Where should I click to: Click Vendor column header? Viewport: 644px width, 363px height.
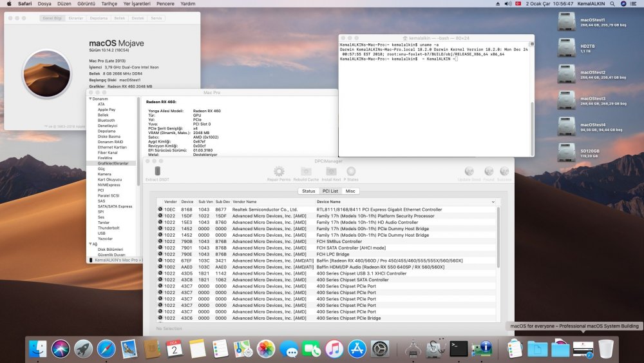coord(171,202)
